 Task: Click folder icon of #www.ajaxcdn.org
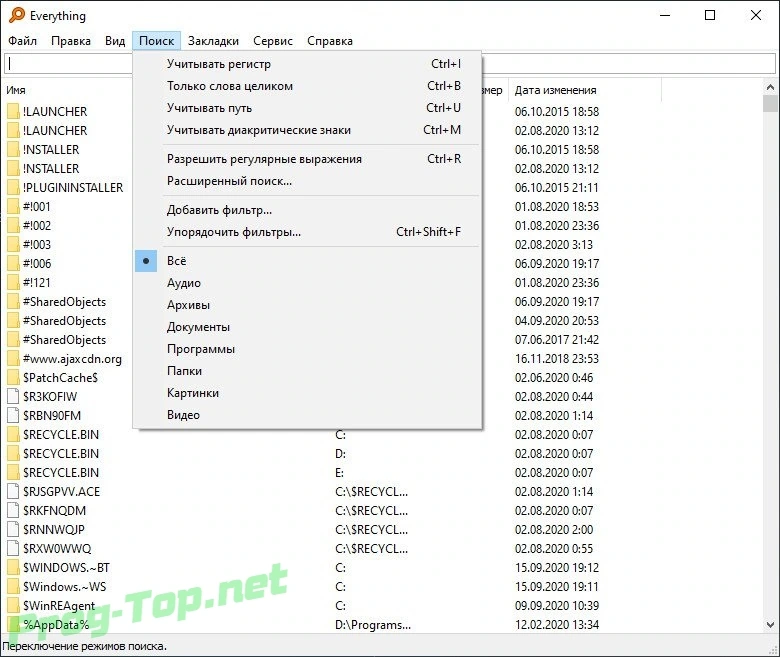point(13,359)
